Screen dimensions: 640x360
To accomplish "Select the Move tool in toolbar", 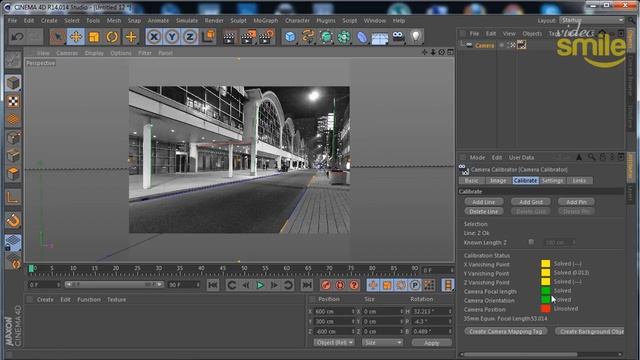I will pyautogui.click(x=76, y=37).
